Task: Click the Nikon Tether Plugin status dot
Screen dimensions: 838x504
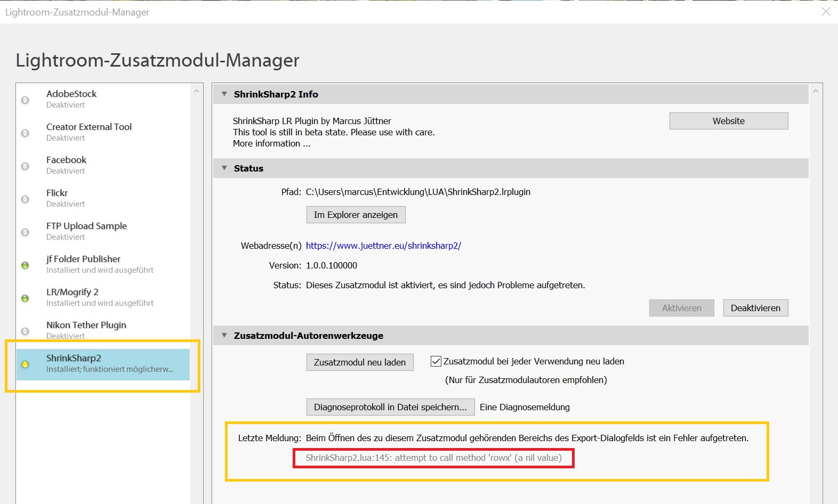Action: click(x=25, y=331)
